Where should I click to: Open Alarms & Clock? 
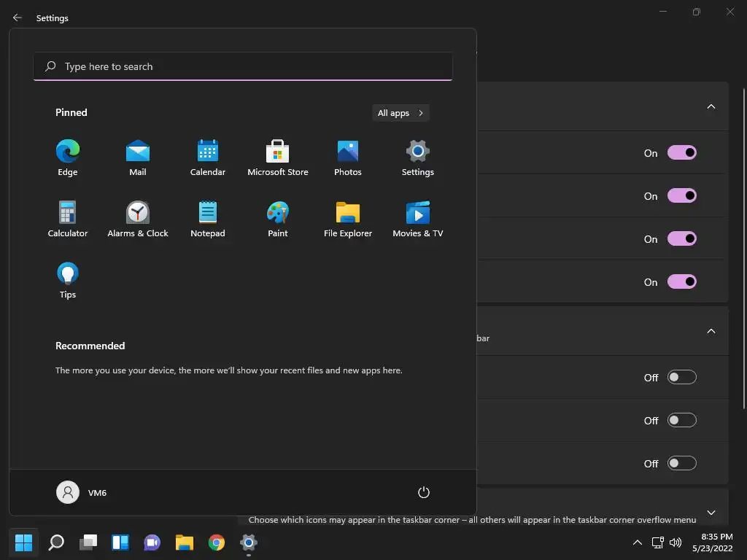pos(138,219)
